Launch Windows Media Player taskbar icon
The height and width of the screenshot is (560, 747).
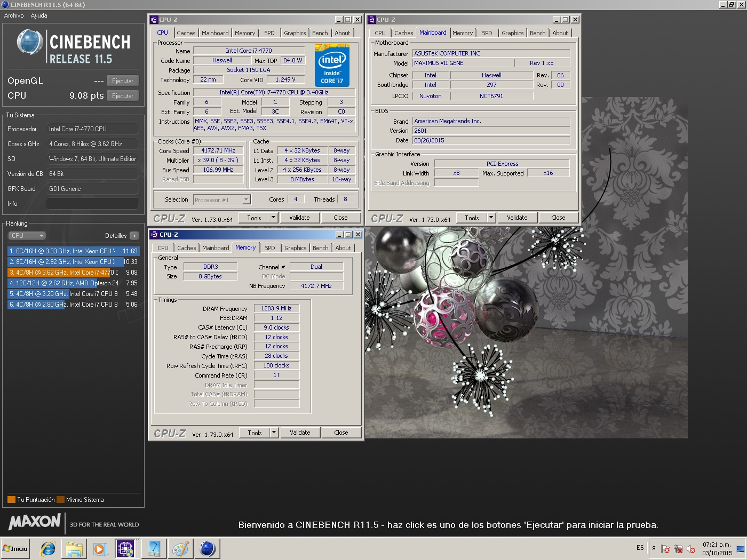[100, 549]
